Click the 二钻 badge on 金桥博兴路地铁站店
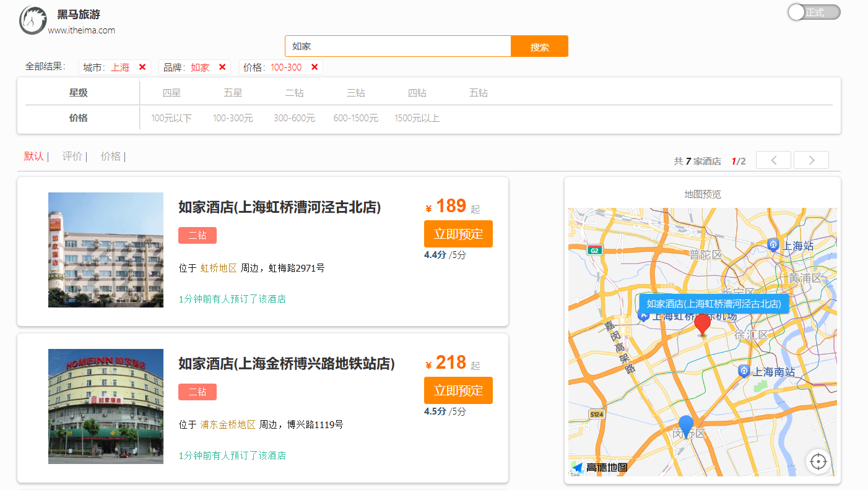The width and height of the screenshot is (868, 490). pos(197,392)
